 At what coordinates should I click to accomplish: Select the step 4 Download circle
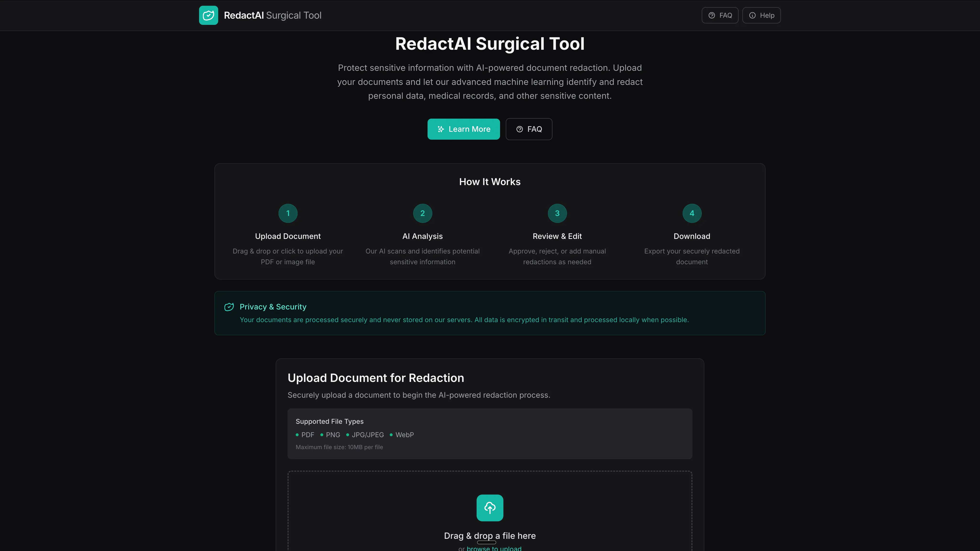pos(692,213)
